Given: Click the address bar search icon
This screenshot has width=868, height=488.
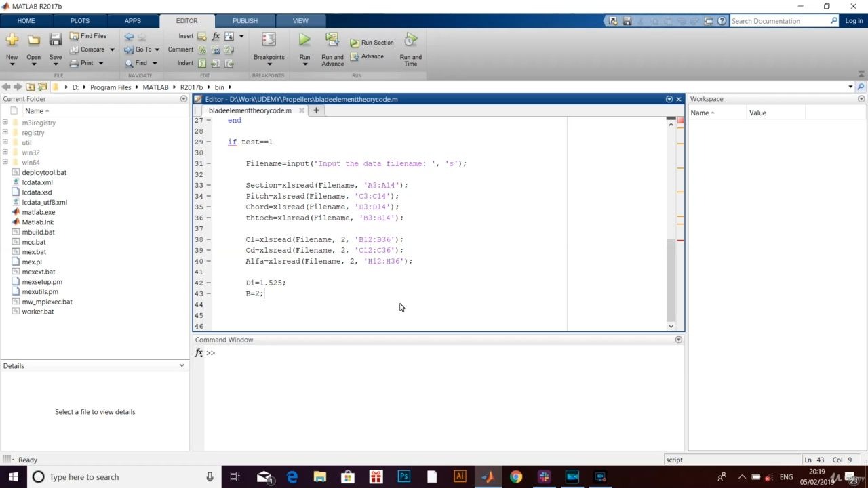Looking at the screenshot, I should pos(861,87).
